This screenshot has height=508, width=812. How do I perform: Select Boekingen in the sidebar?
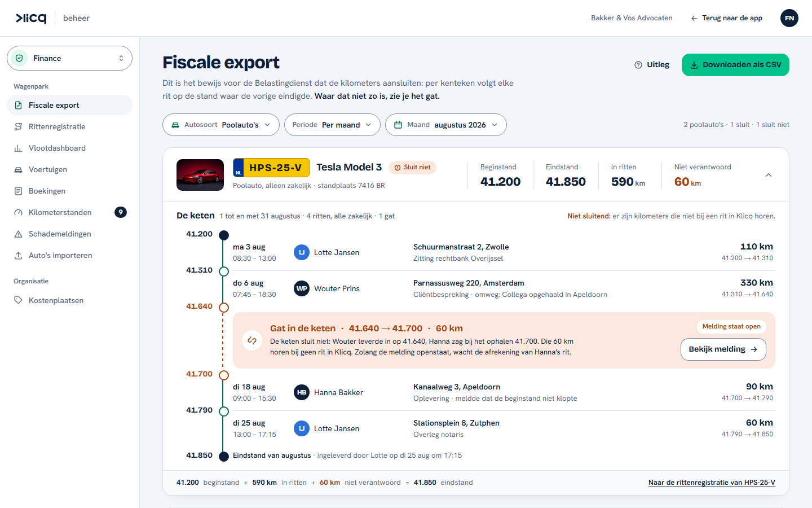pyautogui.click(x=69, y=191)
